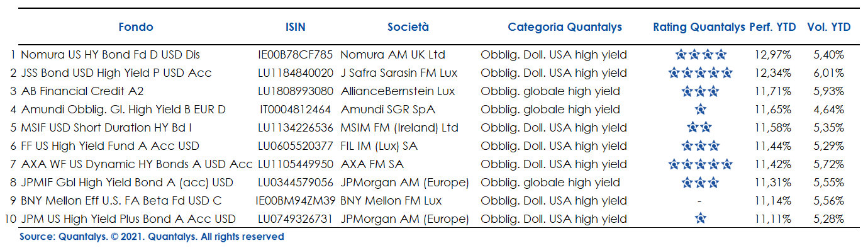Screen dimensions: 868x248
Task: Click the two-star rating for MSIF USD Short Duration
Action: [700, 128]
